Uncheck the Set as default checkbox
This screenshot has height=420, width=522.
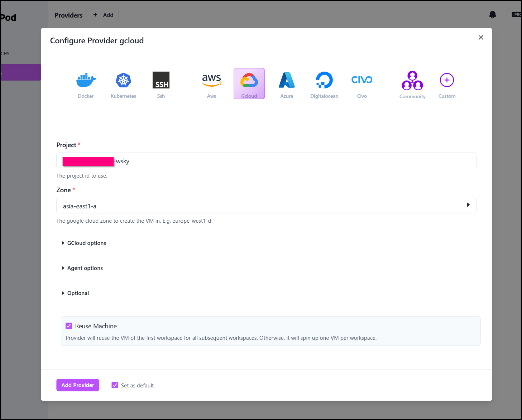[115, 385]
